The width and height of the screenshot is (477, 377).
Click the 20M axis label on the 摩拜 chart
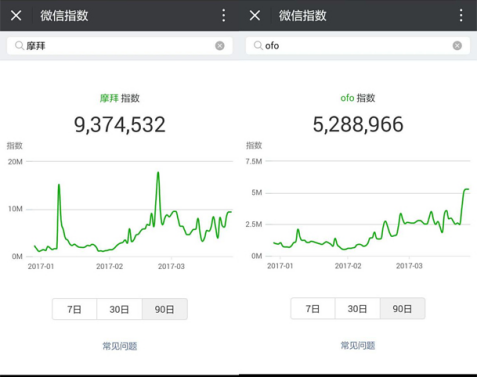tap(15, 162)
